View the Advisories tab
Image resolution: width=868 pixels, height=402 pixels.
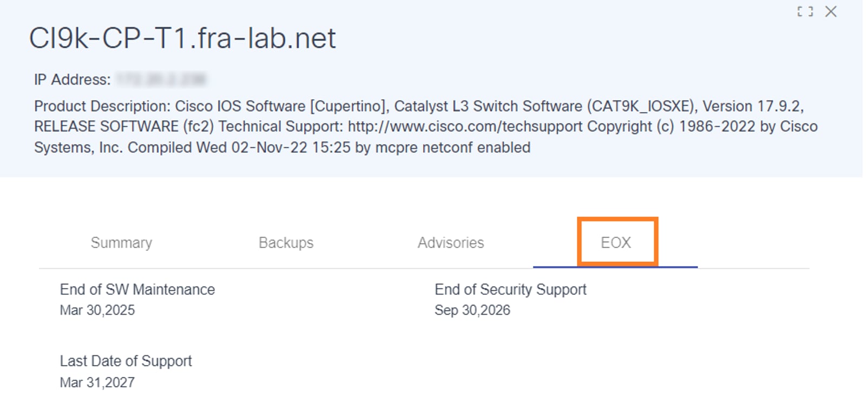tap(451, 243)
